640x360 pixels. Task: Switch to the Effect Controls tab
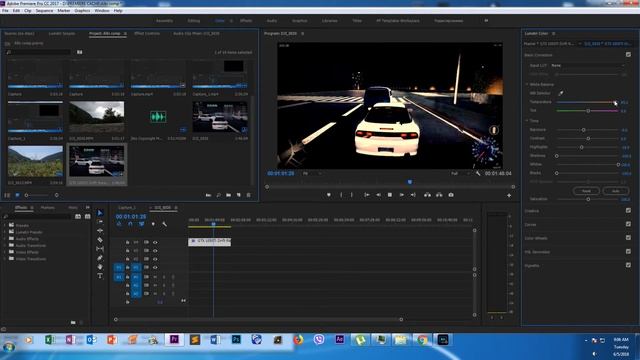[147, 33]
